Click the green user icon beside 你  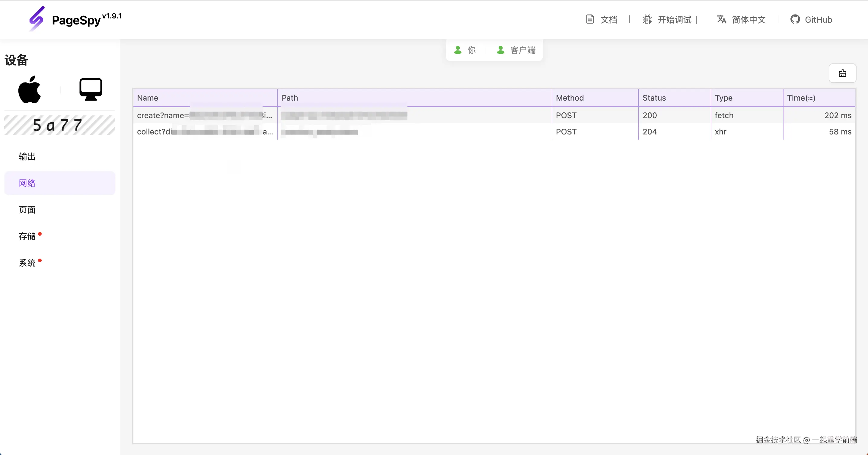pyautogui.click(x=458, y=50)
